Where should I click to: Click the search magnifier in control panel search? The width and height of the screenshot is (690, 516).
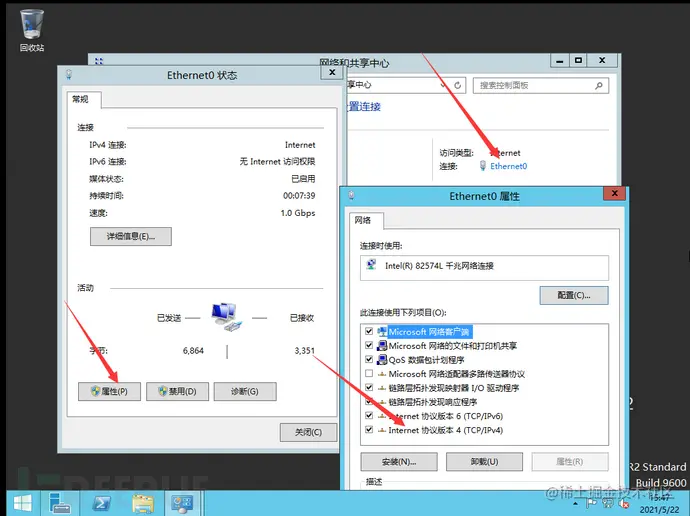point(598,86)
